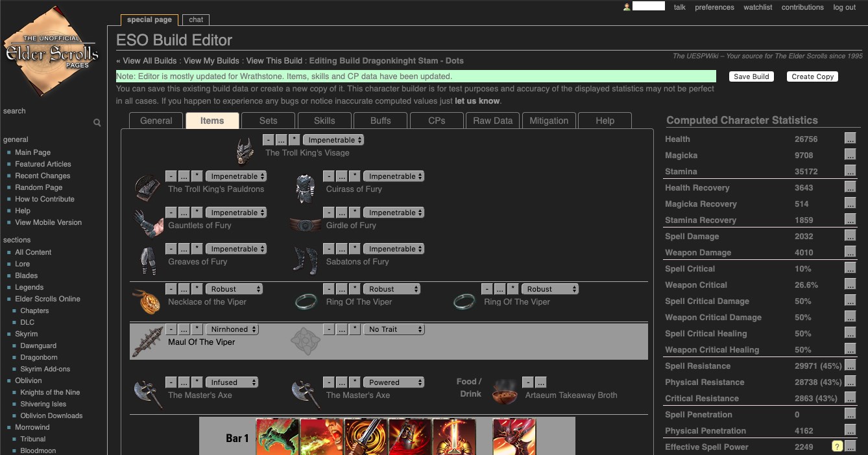Click the Artaeum Takeaway Broth food icon

(505, 393)
